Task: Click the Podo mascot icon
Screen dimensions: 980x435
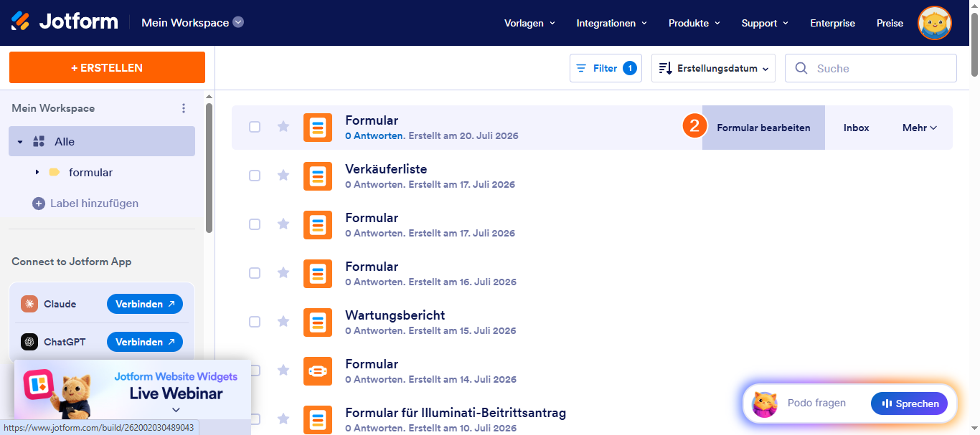Action: [765, 404]
